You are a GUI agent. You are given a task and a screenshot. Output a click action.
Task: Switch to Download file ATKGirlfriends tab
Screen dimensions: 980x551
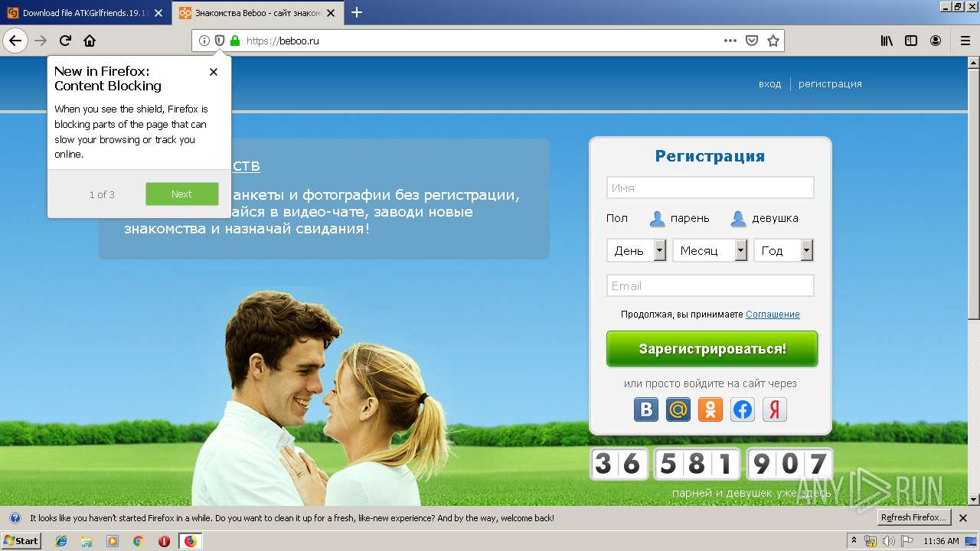point(85,13)
